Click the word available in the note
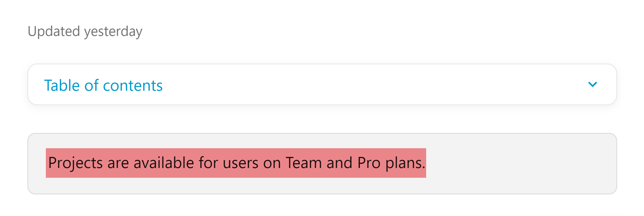The width and height of the screenshot is (644, 216). click(x=164, y=163)
